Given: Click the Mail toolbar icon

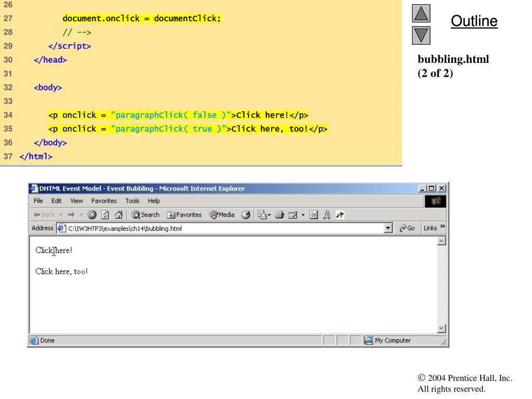Looking at the screenshot, I should point(262,215).
